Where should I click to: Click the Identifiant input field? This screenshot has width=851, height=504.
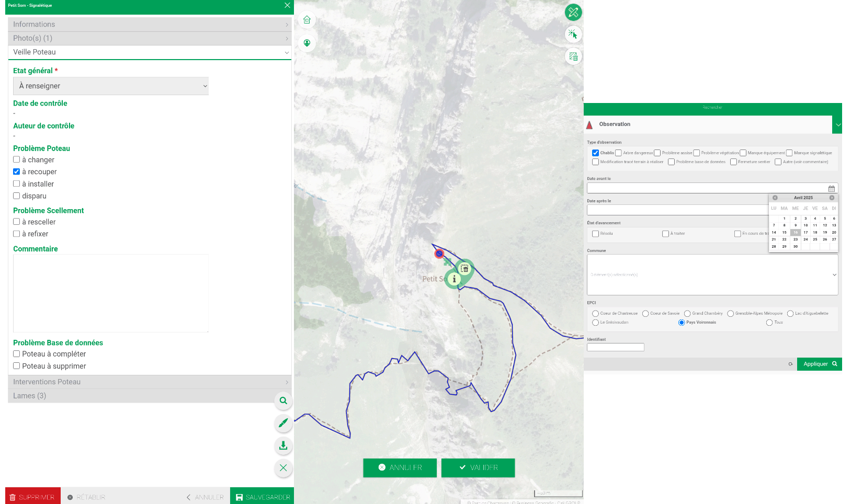pos(616,348)
